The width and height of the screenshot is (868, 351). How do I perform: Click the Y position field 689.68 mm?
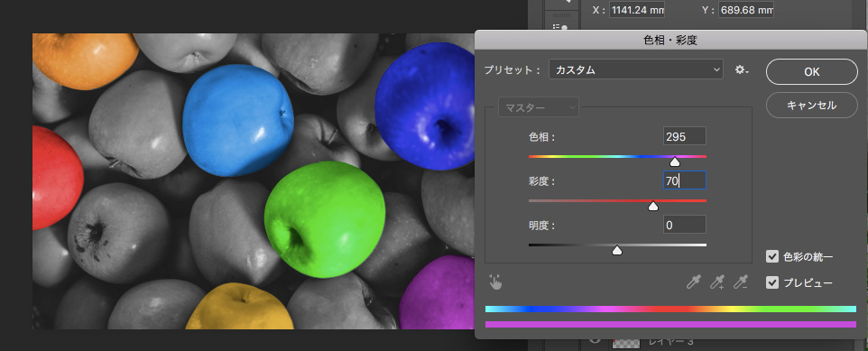746,9
